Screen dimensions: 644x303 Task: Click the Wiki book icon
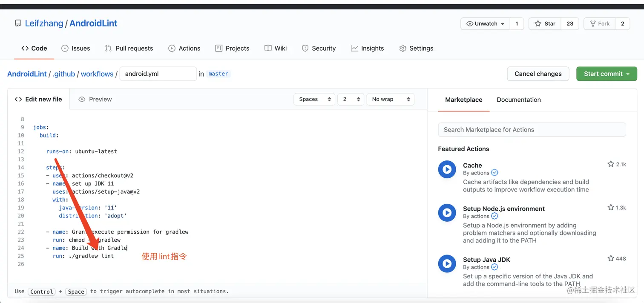point(268,49)
